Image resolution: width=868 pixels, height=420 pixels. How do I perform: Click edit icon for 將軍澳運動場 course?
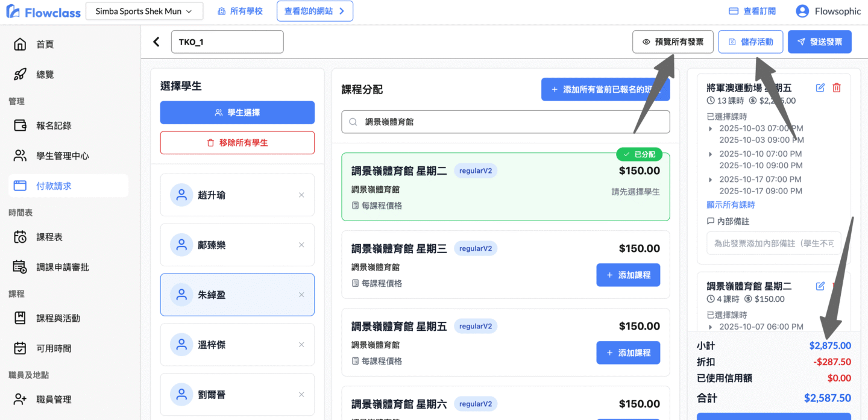tap(820, 88)
